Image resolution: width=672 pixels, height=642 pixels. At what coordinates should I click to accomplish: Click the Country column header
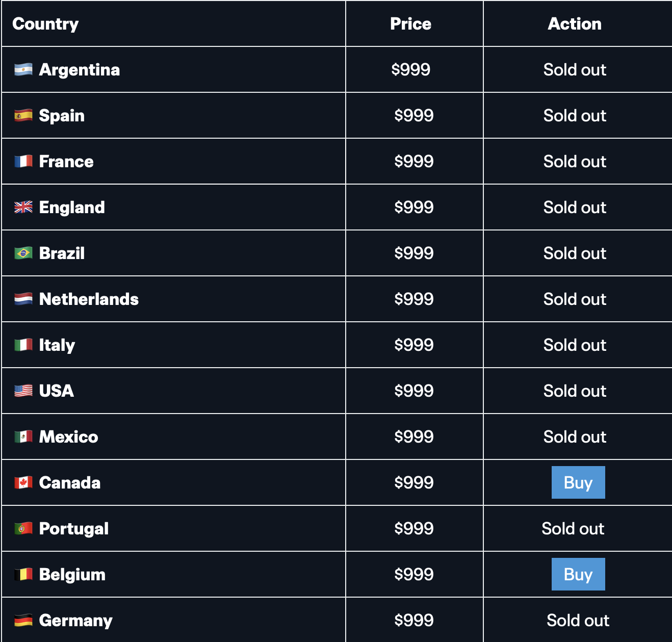45,24
